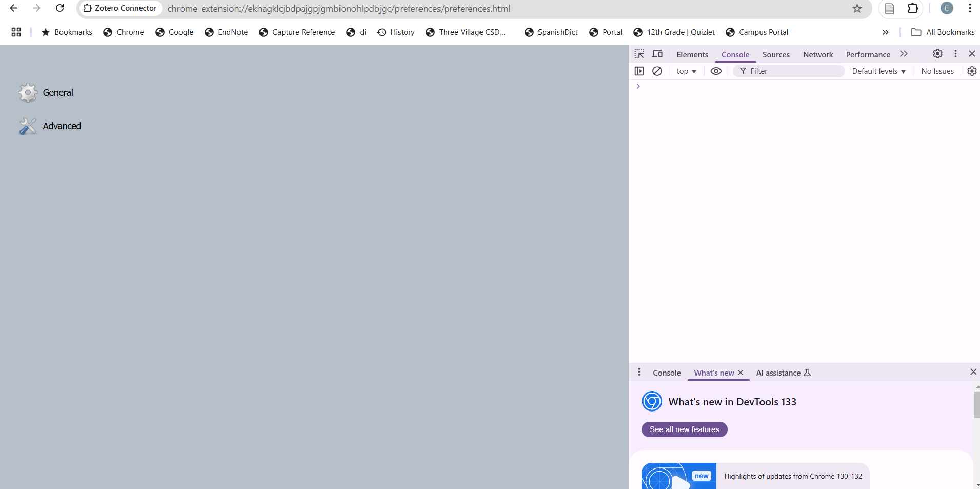Create a live expression with the eye icon
This screenshot has height=489, width=980.
point(716,71)
